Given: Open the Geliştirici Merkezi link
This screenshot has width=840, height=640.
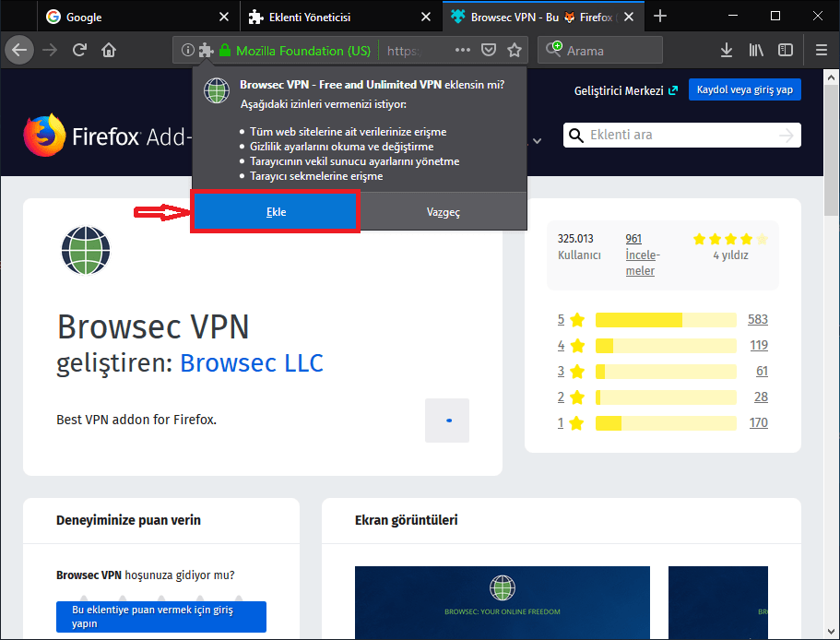Looking at the screenshot, I should coord(626,90).
